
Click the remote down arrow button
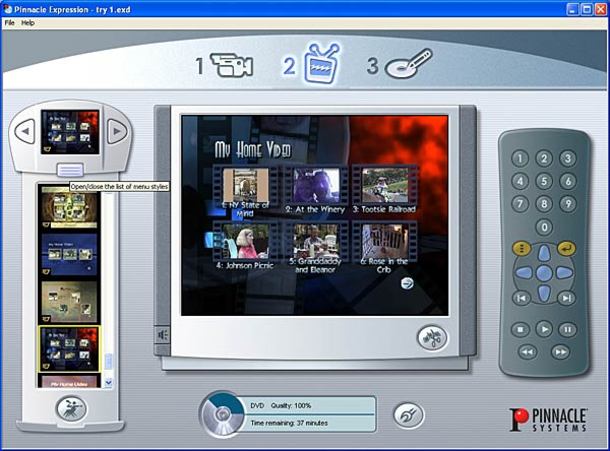pos(544,293)
